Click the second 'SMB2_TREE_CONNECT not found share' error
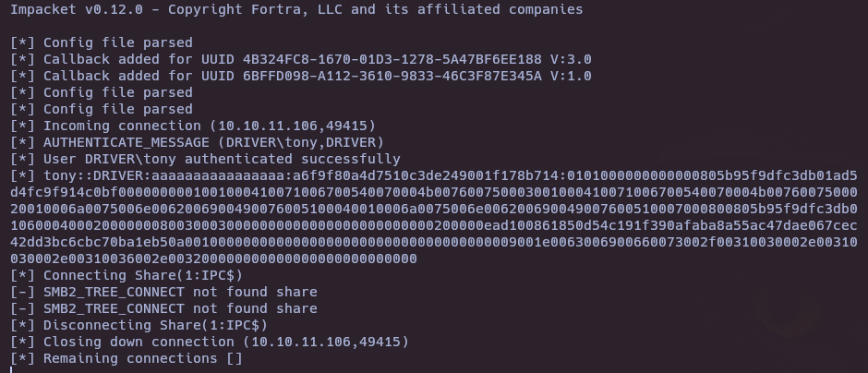The height and width of the screenshot is (373, 868). coord(163,308)
